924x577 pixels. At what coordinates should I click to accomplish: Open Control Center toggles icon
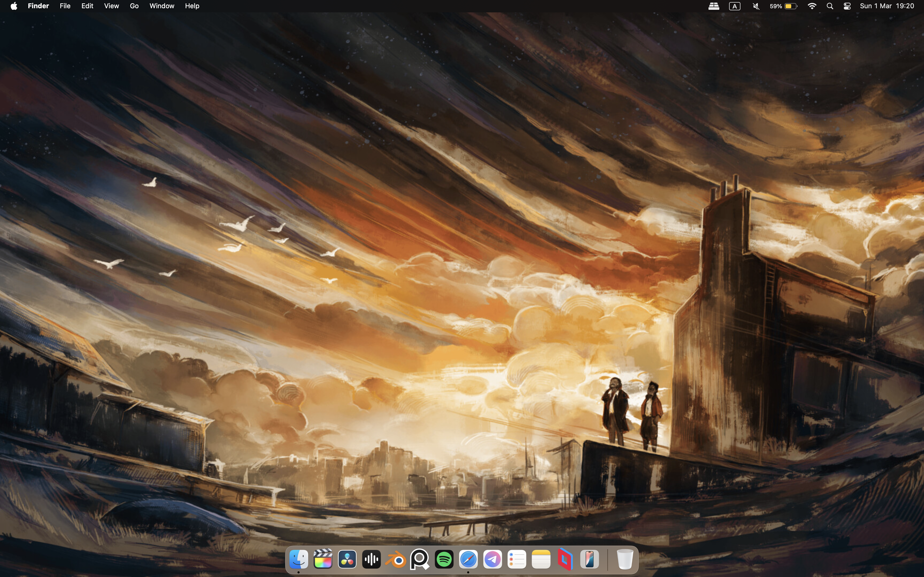point(847,6)
